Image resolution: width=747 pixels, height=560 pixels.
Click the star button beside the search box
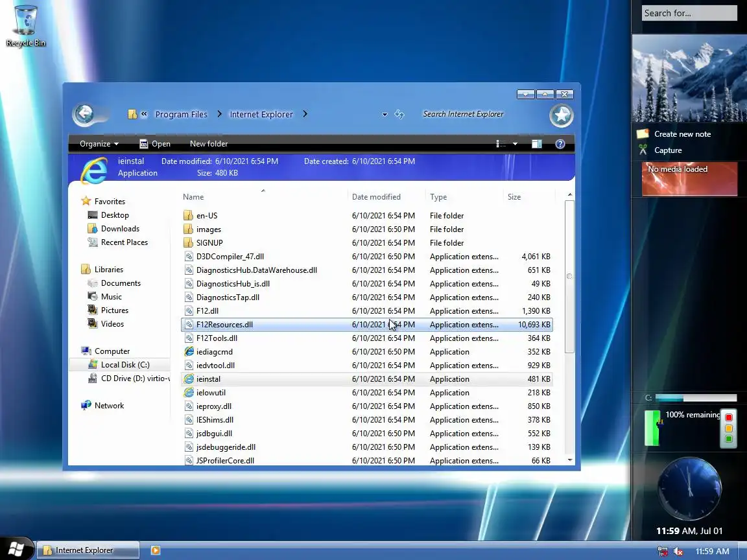[x=561, y=115]
